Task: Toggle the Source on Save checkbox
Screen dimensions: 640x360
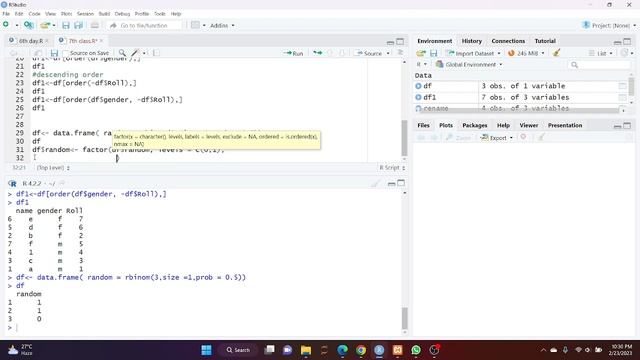Action: [x=65, y=53]
